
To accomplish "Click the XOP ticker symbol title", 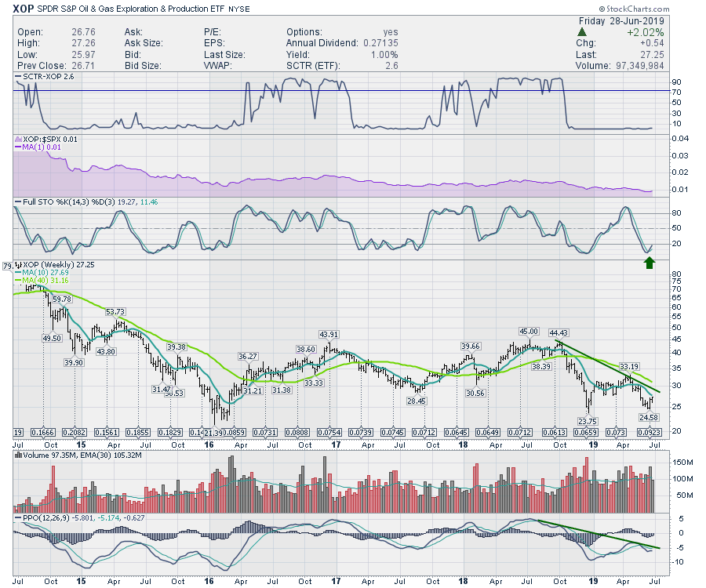I will pos(24,9).
